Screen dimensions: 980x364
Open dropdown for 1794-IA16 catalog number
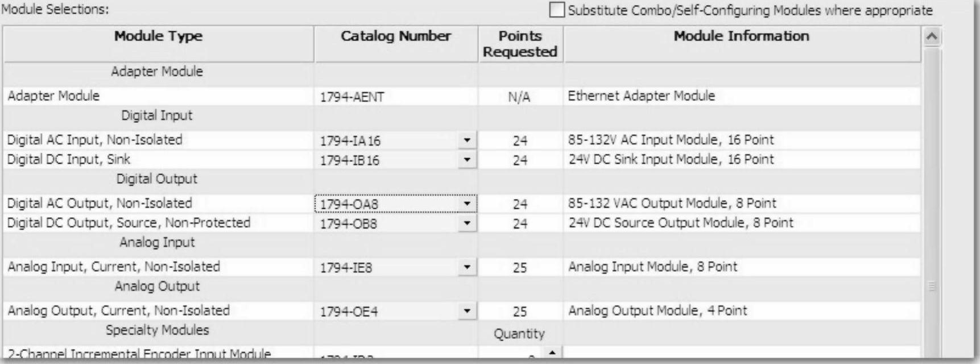(467, 140)
